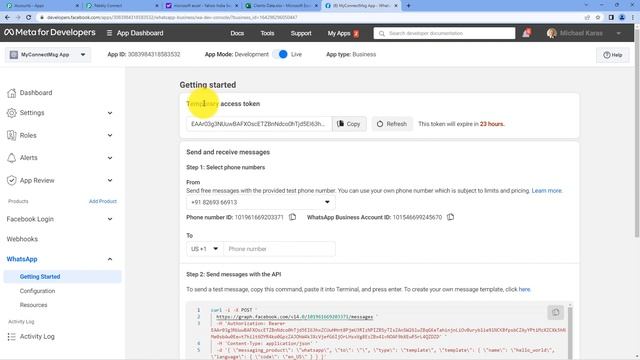
Task: Copy the WhatsApp Business Account ID icon
Action: pyautogui.click(x=450, y=217)
